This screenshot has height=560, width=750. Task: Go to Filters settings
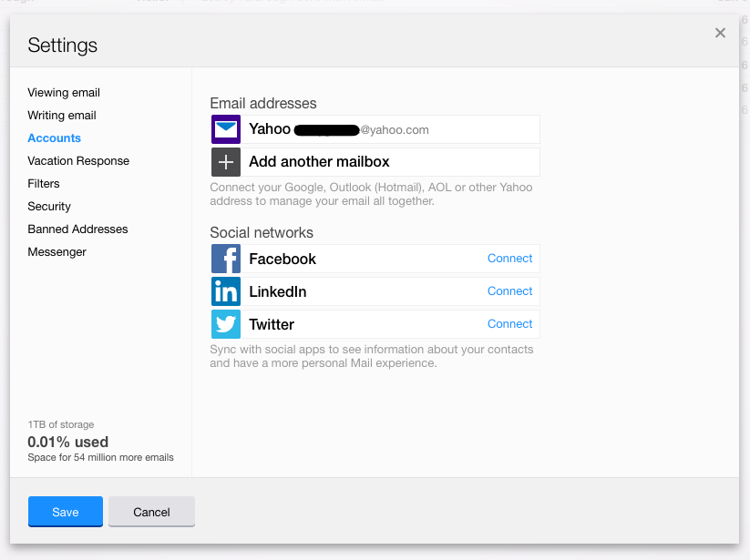coord(44,184)
